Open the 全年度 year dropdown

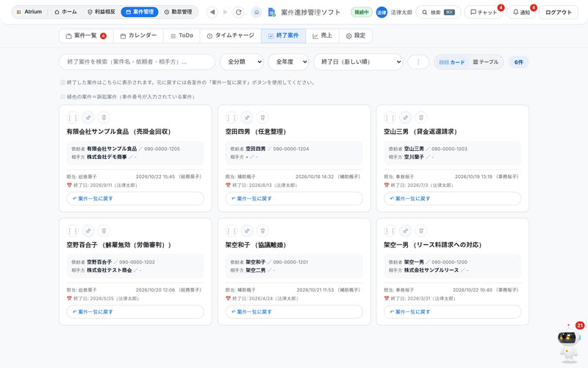pos(288,62)
